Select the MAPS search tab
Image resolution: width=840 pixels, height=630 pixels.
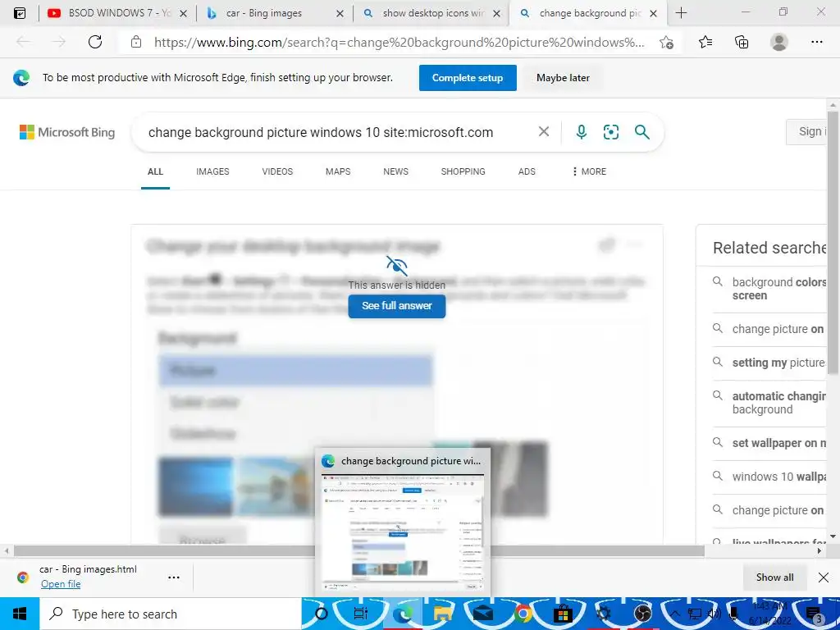coord(338,171)
